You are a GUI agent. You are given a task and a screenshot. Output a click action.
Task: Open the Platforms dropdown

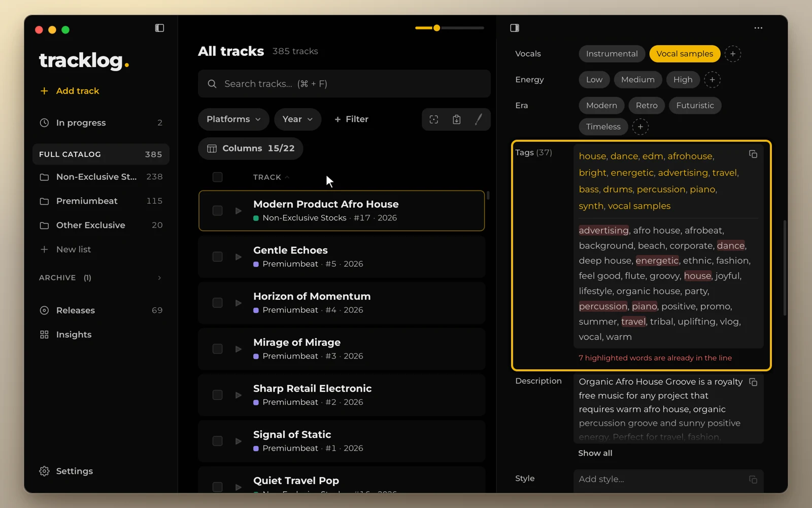pos(233,119)
